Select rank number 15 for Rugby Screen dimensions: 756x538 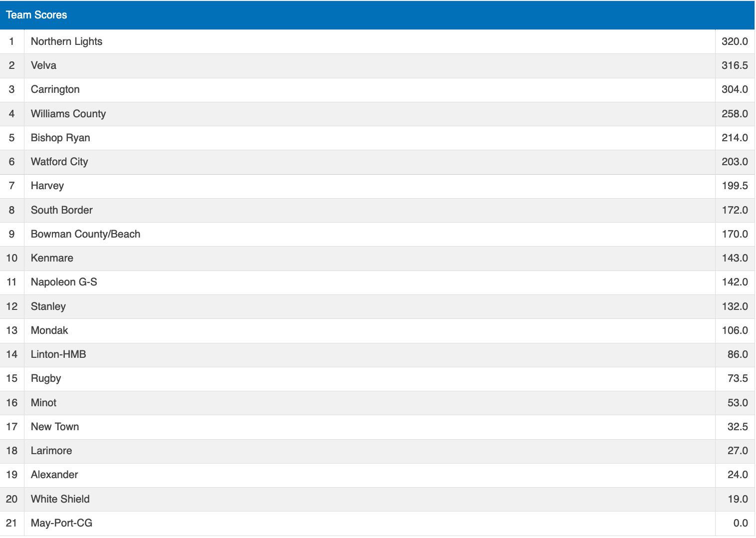tap(12, 378)
